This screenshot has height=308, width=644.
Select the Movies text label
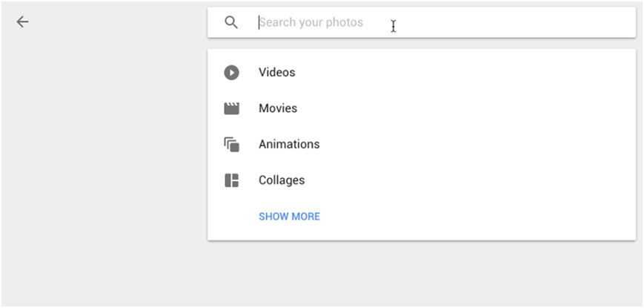click(278, 108)
